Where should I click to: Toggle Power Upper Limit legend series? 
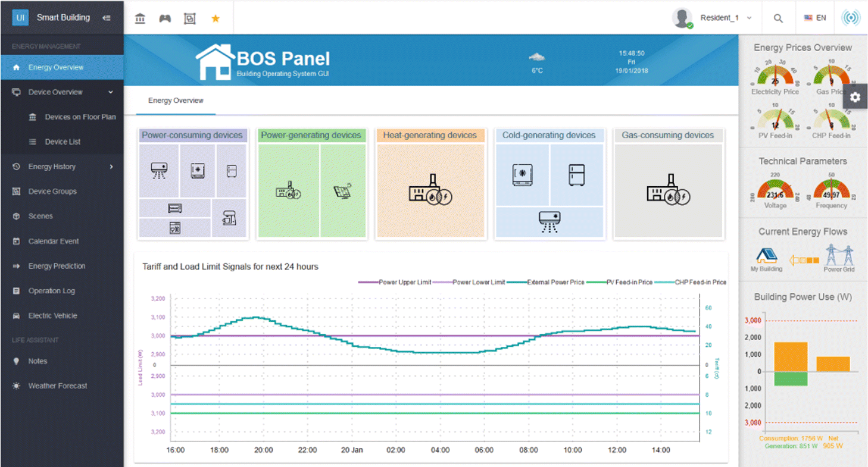395,282
